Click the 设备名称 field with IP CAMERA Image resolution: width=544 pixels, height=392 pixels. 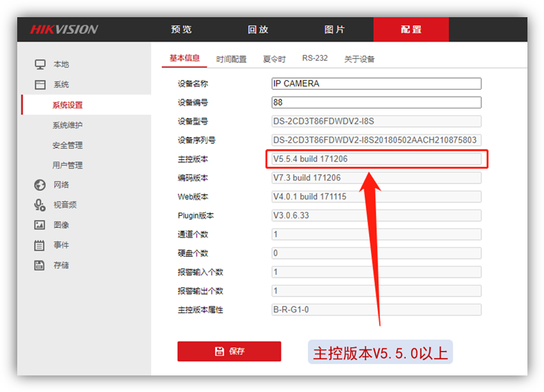[x=376, y=83]
